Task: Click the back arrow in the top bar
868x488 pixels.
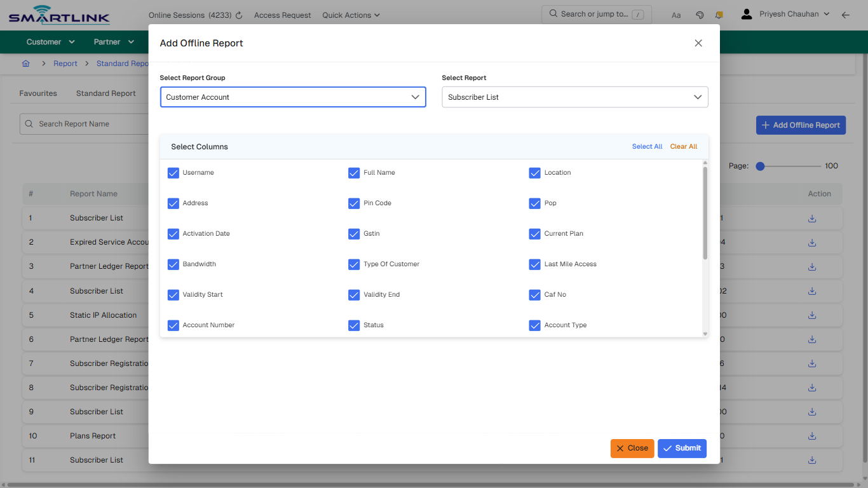Action: (x=846, y=15)
